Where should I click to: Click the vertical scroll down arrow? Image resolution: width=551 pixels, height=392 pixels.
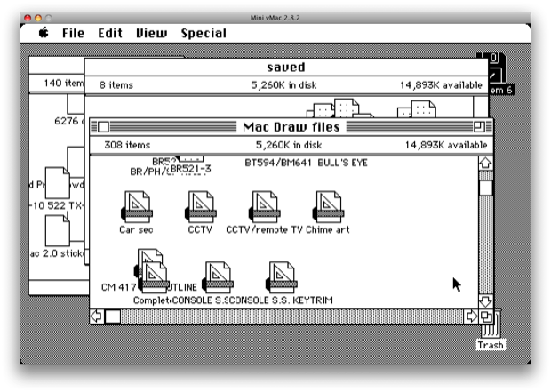pyautogui.click(x=485, y=301)
